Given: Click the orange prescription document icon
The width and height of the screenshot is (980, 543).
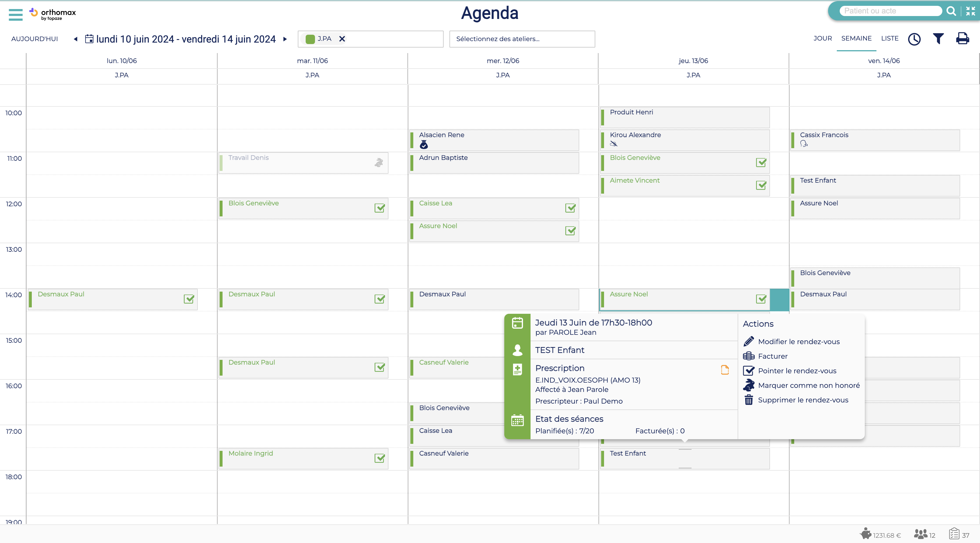Looking at the screenshot, I should coord(725,369).
